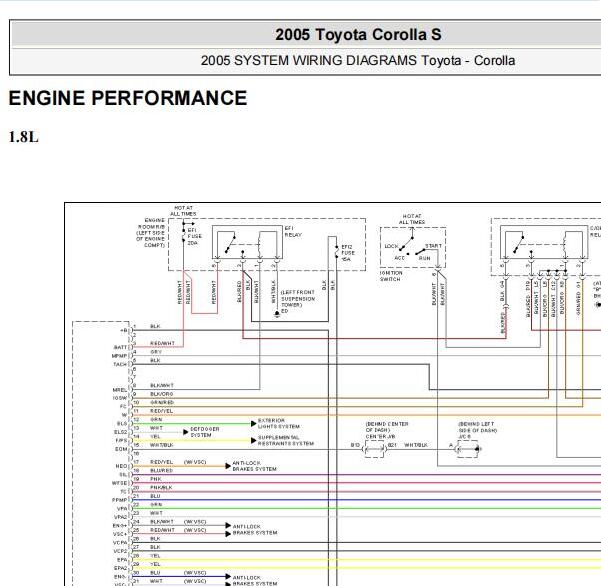Click '(BEHIND CENTER OF DASH) CENTER J/B' label

pos(387,430)
